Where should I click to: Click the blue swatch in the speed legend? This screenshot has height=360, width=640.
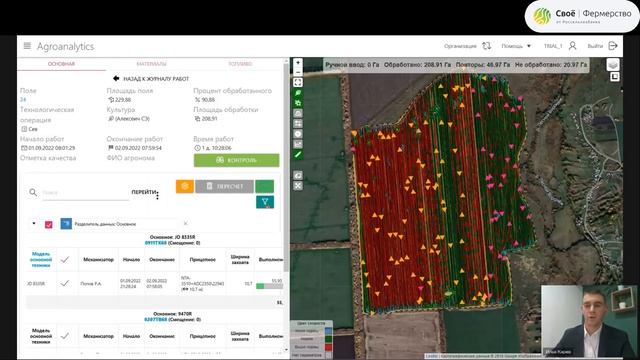[328, 331]
